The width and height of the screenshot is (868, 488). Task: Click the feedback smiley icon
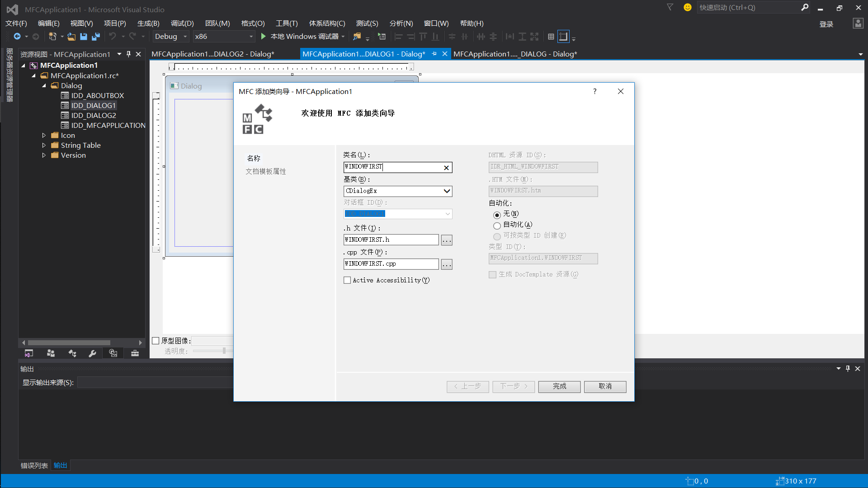[x=687, y=7]
